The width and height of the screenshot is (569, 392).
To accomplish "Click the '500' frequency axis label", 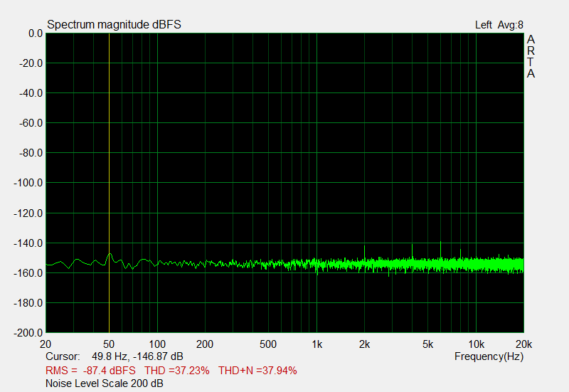I will (268, 344).
